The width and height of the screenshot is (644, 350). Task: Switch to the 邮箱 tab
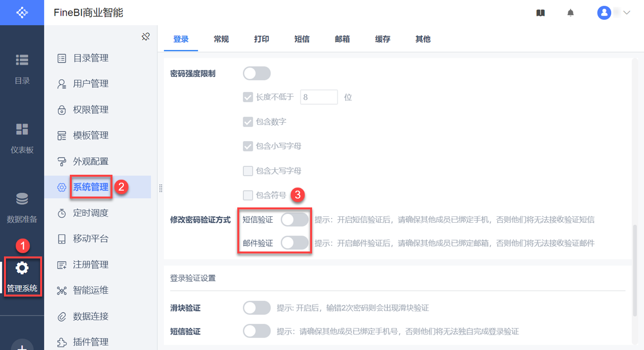pos(342,39)
